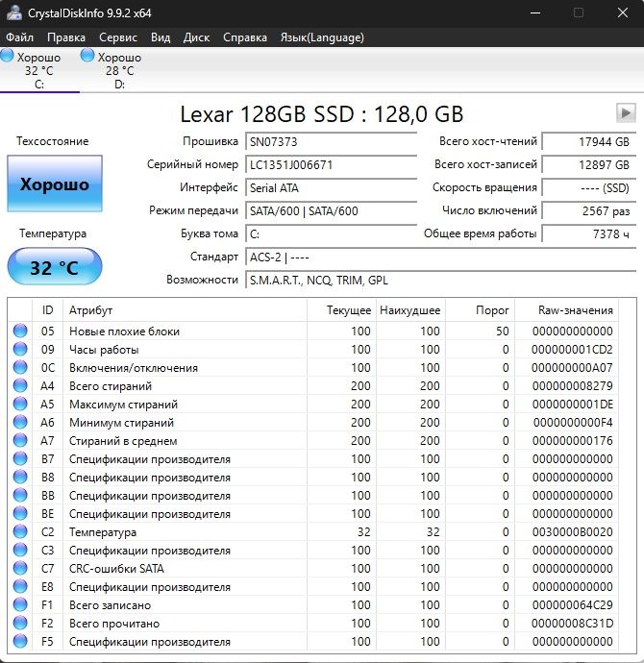This screenshot has height=663, width=644.
Task: Click the Стандарт field ACS-2
Action: (x=440, y=257)
